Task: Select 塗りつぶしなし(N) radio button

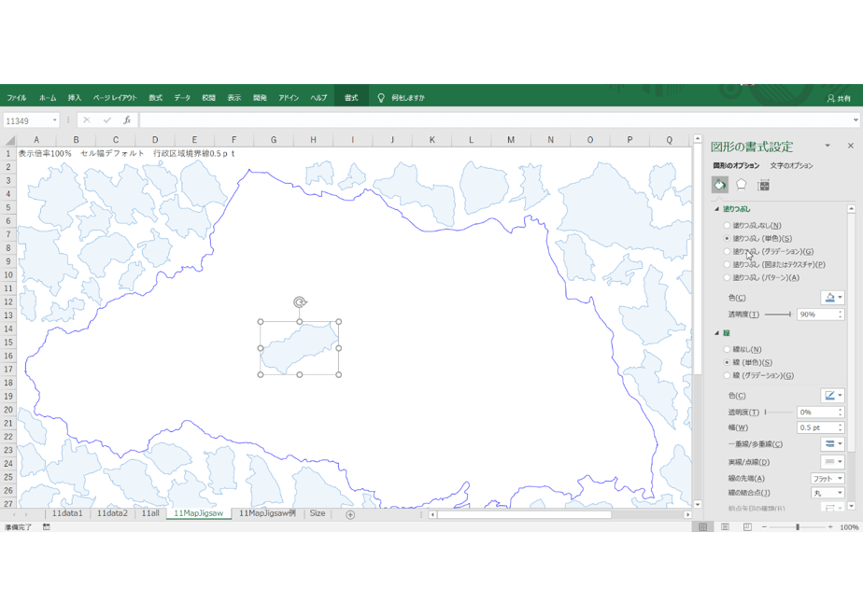Action: 727,226
